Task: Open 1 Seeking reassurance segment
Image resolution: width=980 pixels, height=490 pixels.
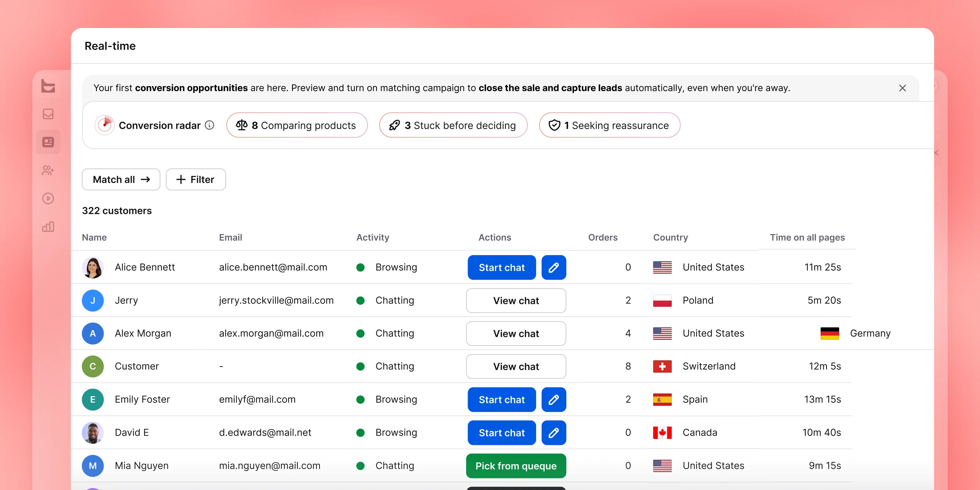Action: [609, 125]
